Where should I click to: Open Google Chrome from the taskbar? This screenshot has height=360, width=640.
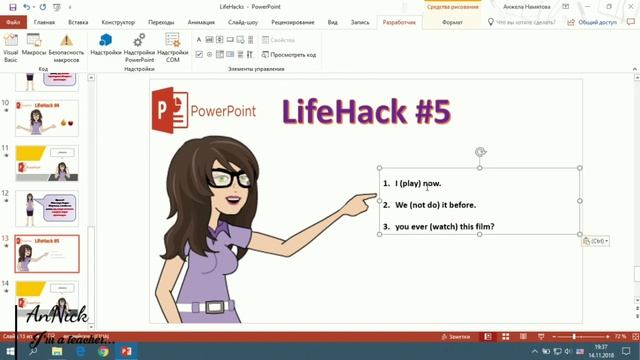(x=103, y=351)
